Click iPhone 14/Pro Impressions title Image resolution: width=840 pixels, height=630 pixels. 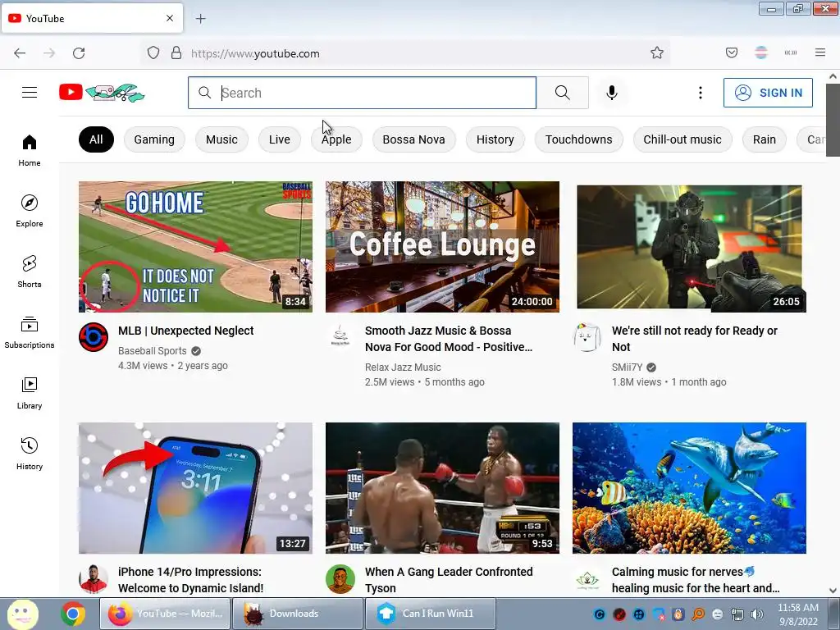click(x=190, y=580)
